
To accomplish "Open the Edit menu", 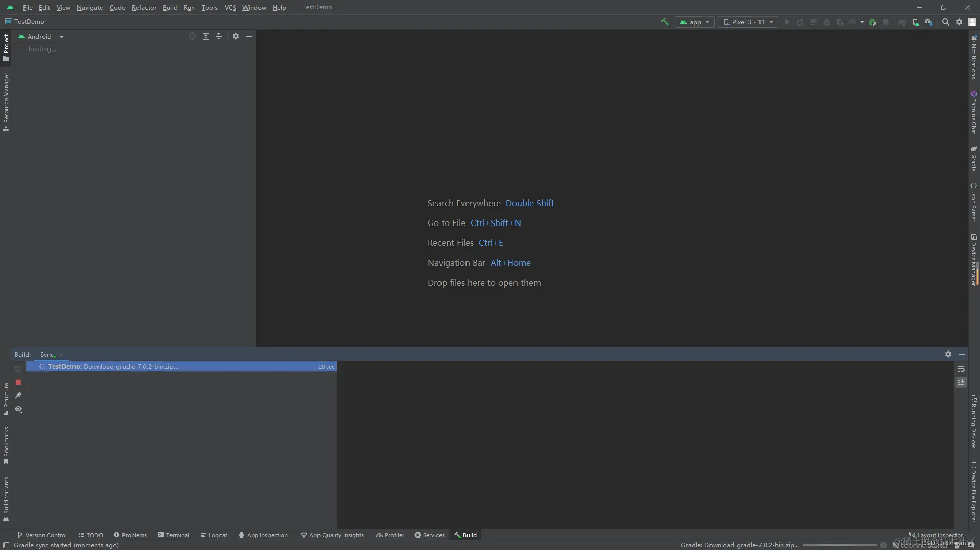I will point(44,7).
